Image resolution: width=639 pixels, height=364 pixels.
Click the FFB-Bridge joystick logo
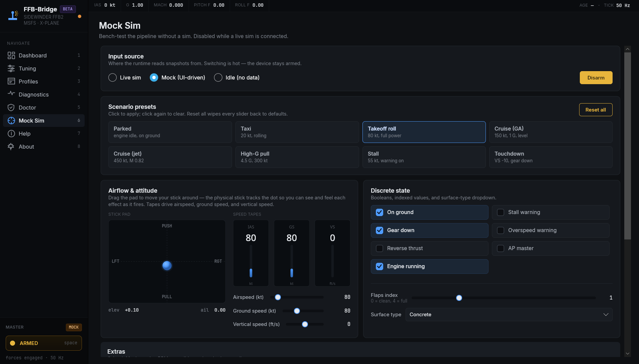pyautogui.click(x=13, y=16)
